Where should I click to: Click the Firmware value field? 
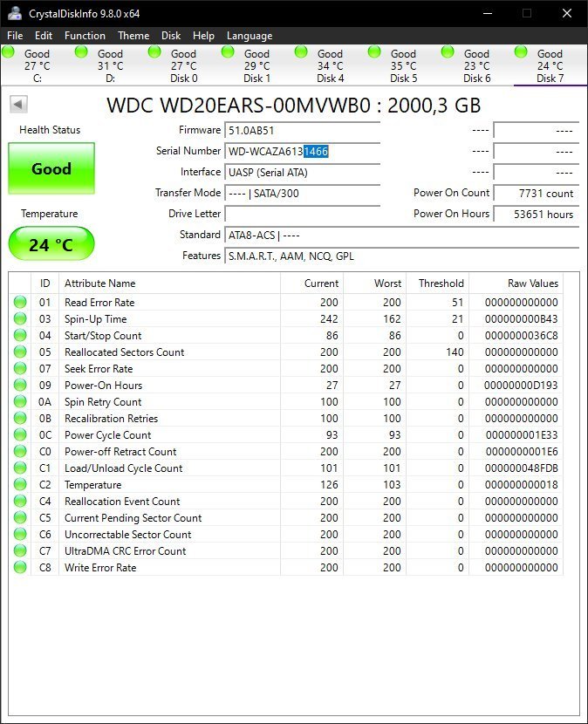coord(302,130)
